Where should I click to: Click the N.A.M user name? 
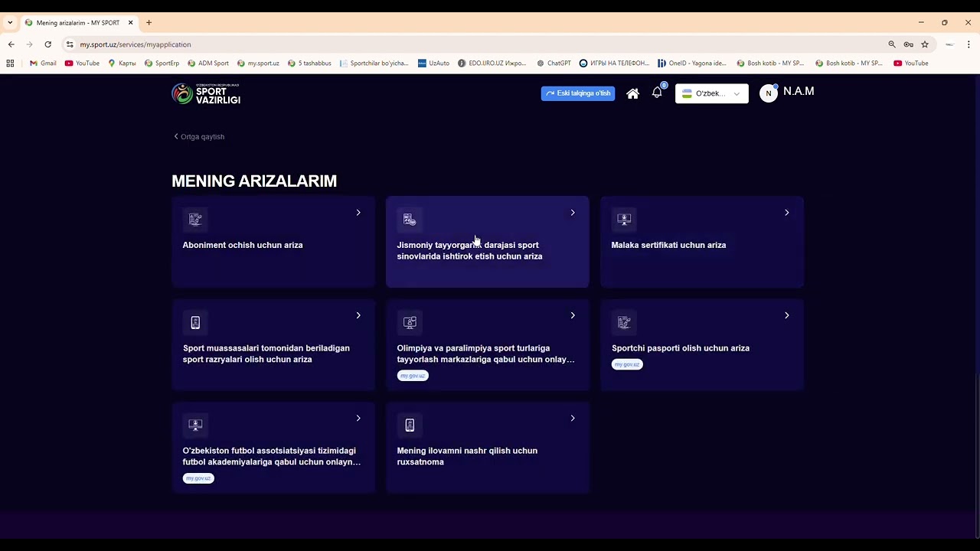point(799,91)
